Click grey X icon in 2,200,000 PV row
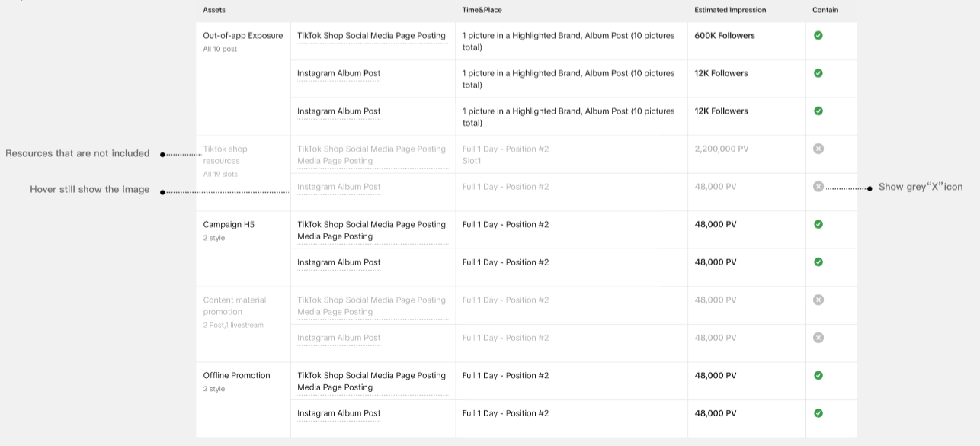Screen dimensions: 980x446 pos(818,149)
